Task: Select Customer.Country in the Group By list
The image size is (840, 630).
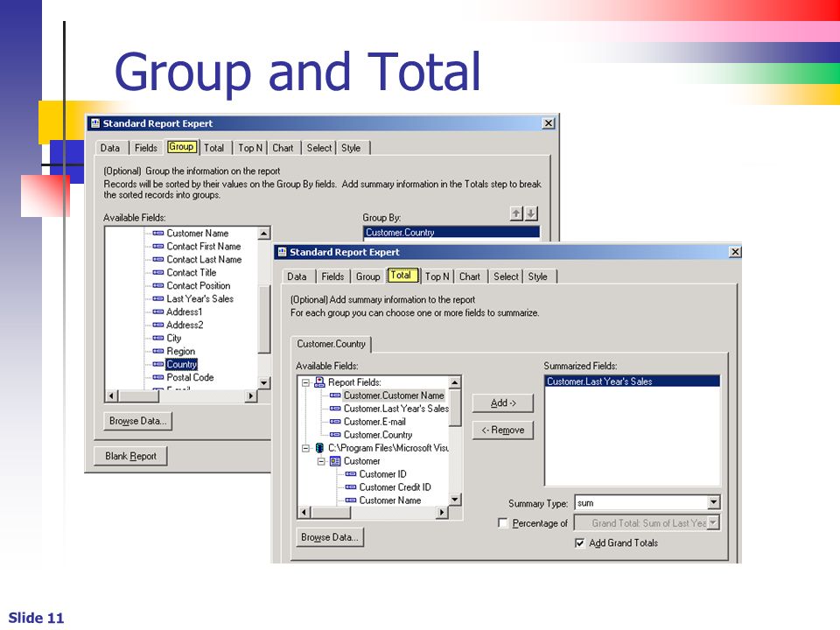Action: 451,233
